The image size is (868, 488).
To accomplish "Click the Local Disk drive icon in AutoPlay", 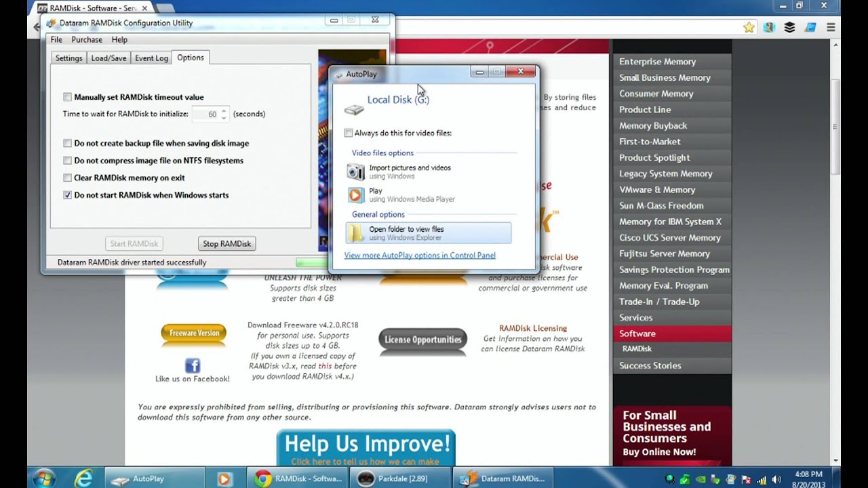I will point(354,109).
